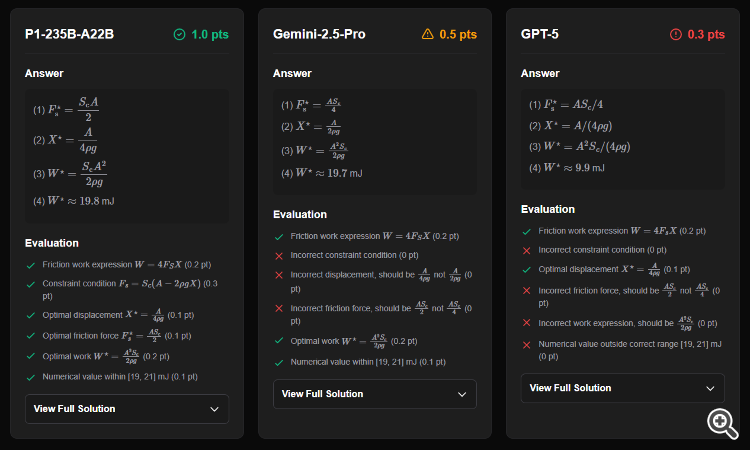Click green check-circle icon beside 1.0 pts
The width and height of the screenshot is (750, 450).
(x=179, y=34)
